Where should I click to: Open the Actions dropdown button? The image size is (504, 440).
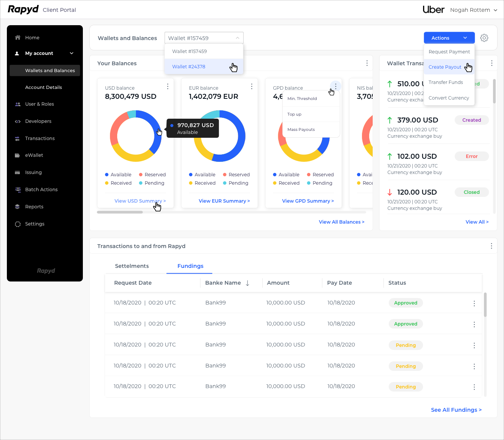449,38
